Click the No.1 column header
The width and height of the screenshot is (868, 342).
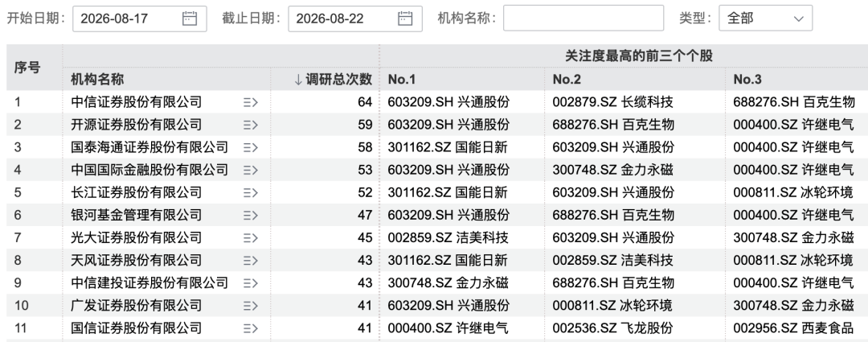401,80
